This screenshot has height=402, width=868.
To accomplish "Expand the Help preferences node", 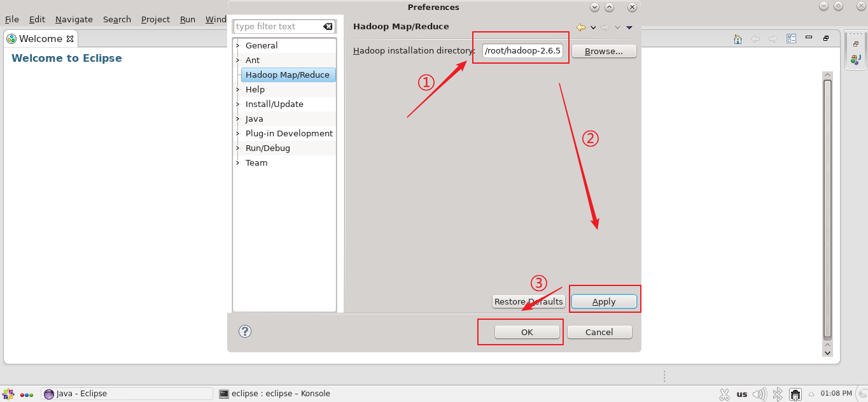I will 238,89.
